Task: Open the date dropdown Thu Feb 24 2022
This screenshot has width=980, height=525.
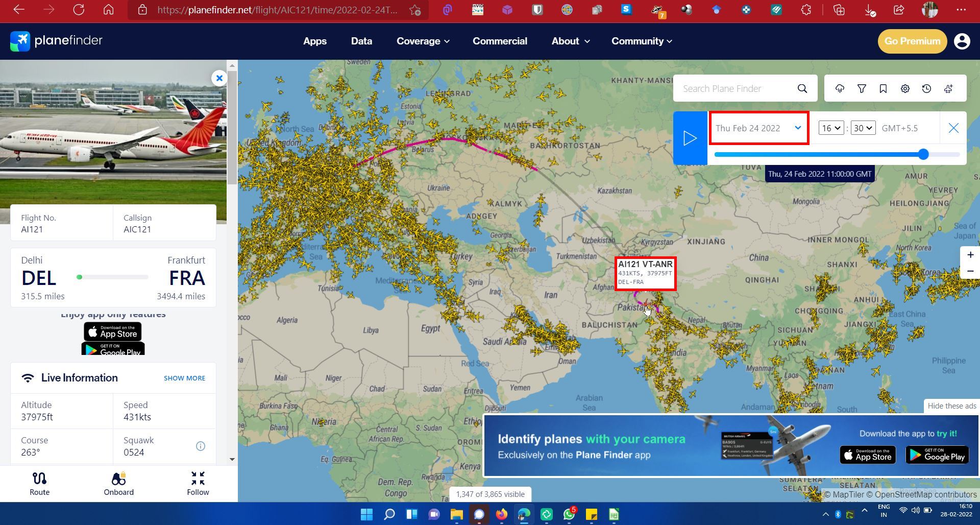Action: click(x=758, y=128)
